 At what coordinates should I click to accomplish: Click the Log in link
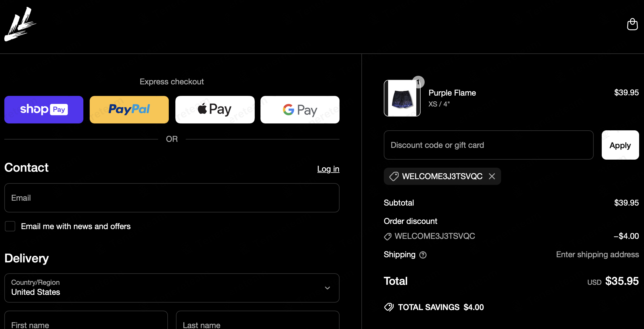[328, 169]
